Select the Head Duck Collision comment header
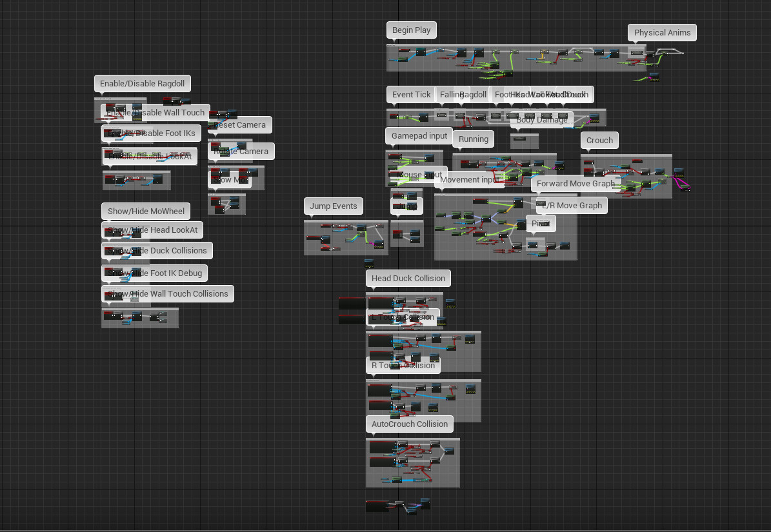771x532 pixels. (408, 278)
